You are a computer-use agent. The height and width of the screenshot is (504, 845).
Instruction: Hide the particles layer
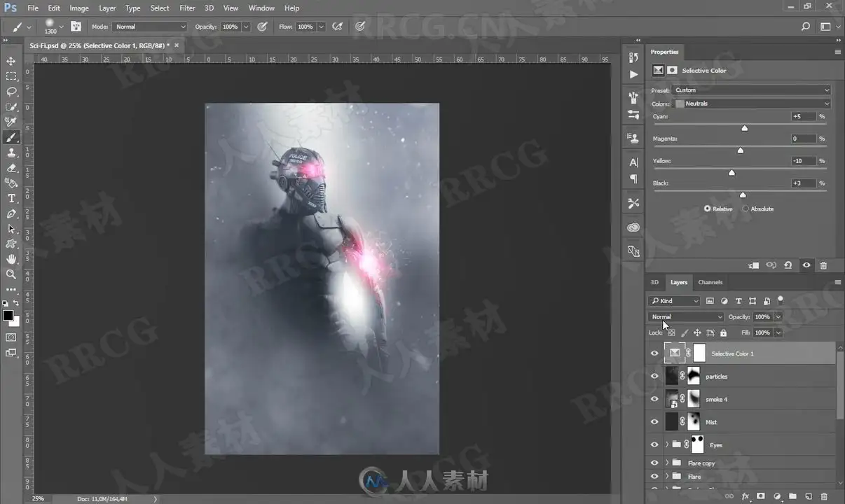click(x=654, y=377)
